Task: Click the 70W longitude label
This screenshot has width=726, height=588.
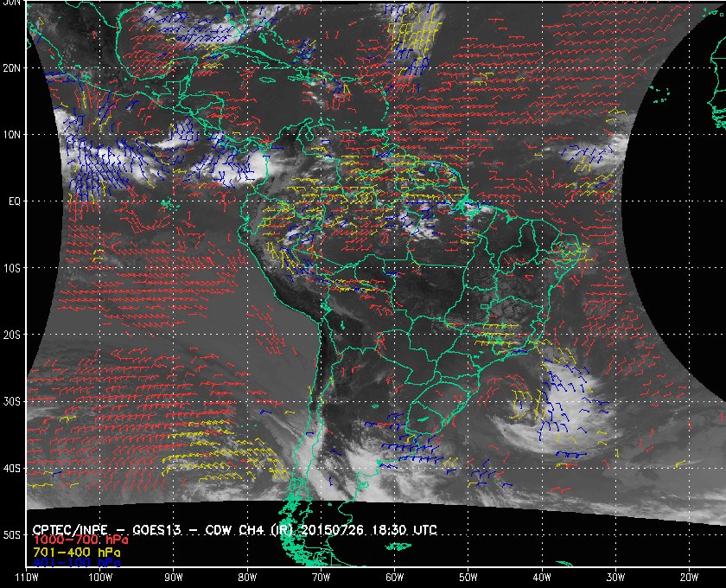Action: click(x=321, y=578)
